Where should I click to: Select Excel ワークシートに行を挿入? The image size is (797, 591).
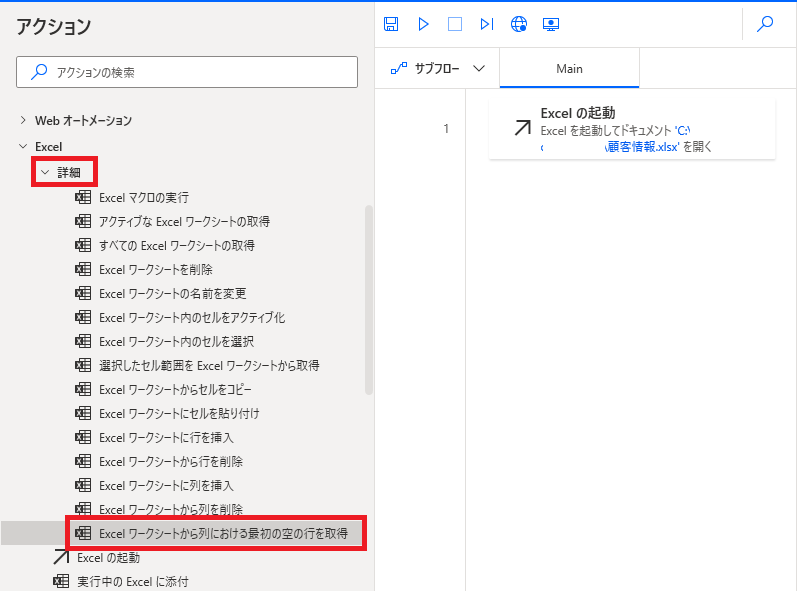click(x=166, y=438)
